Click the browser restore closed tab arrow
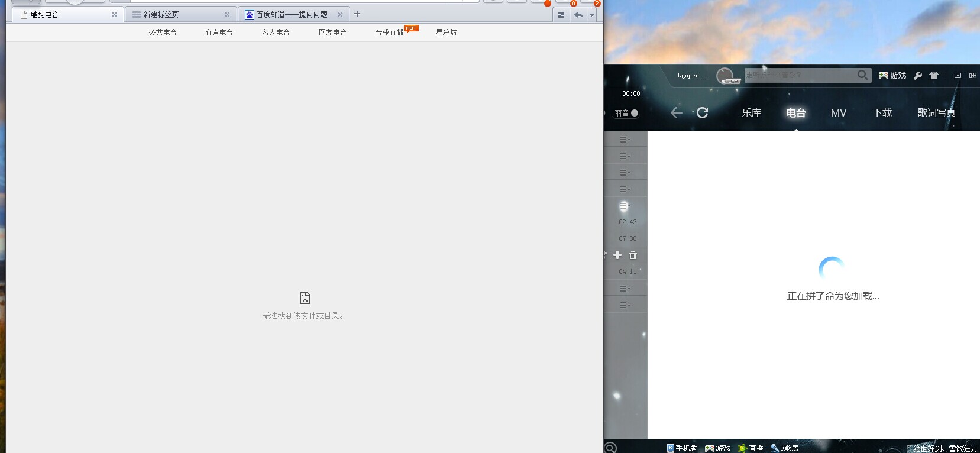 pos(578,15)
